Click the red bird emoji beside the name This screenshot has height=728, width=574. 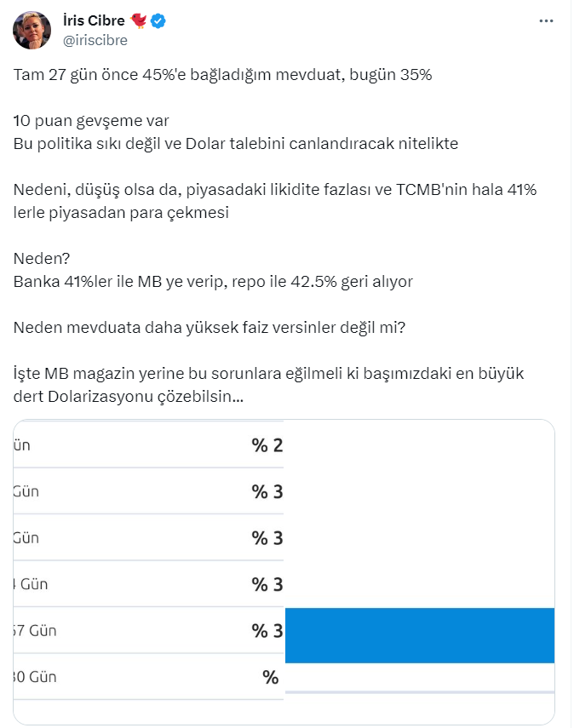click(136, 22)
